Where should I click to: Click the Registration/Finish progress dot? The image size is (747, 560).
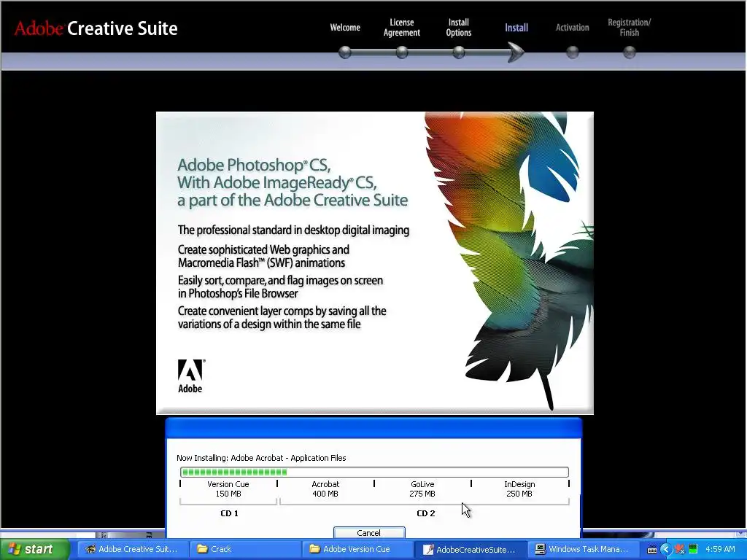pos(630,52)
